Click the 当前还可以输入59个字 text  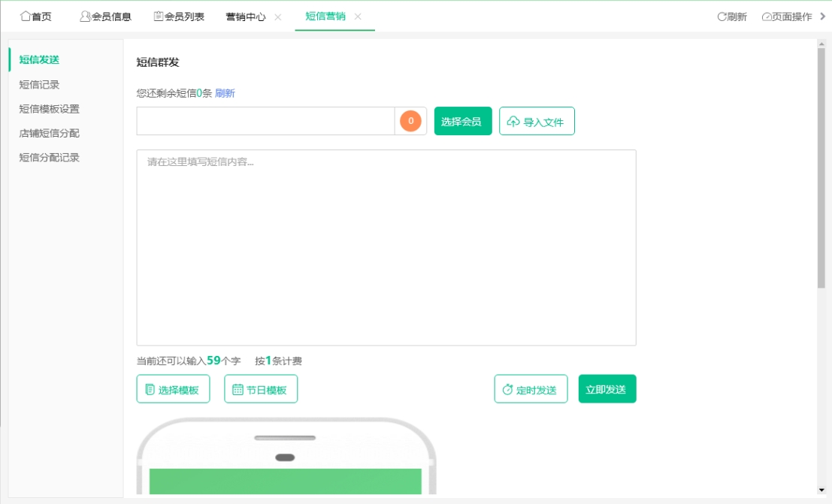189,361
